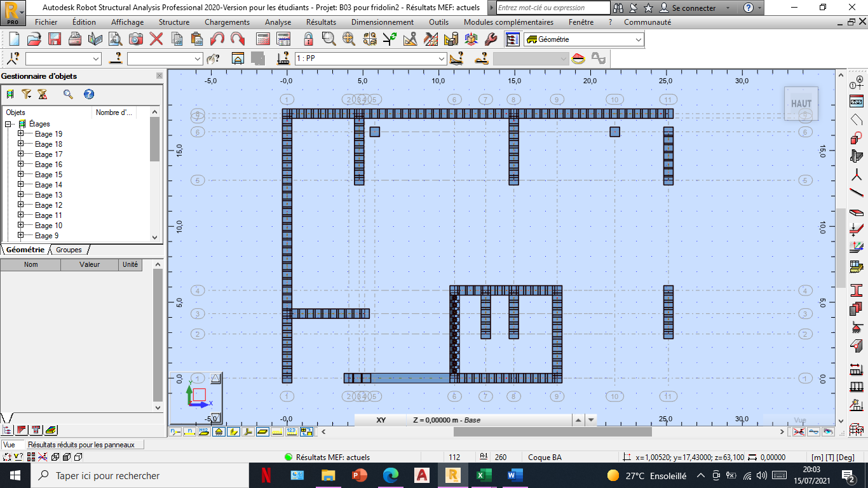Click the object inspector tree vertical scrollbar
The height and width of the screenshot is (488, 868).
click(x=154, y=139)
